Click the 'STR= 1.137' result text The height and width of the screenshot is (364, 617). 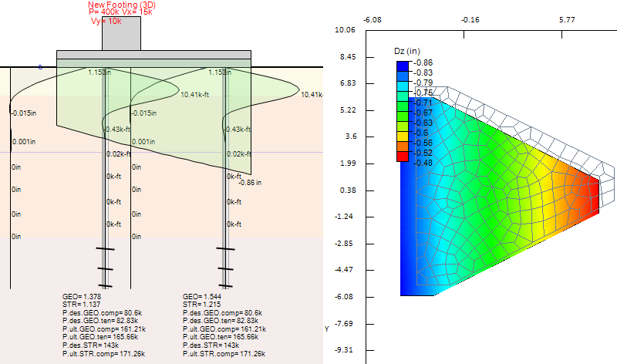pos(81,304)
